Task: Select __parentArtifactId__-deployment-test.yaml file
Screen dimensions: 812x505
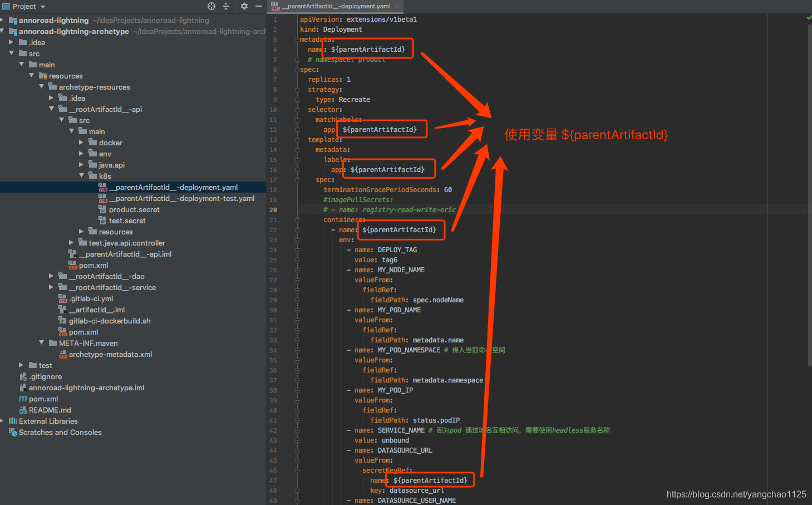Action: (x=181, y=198)
